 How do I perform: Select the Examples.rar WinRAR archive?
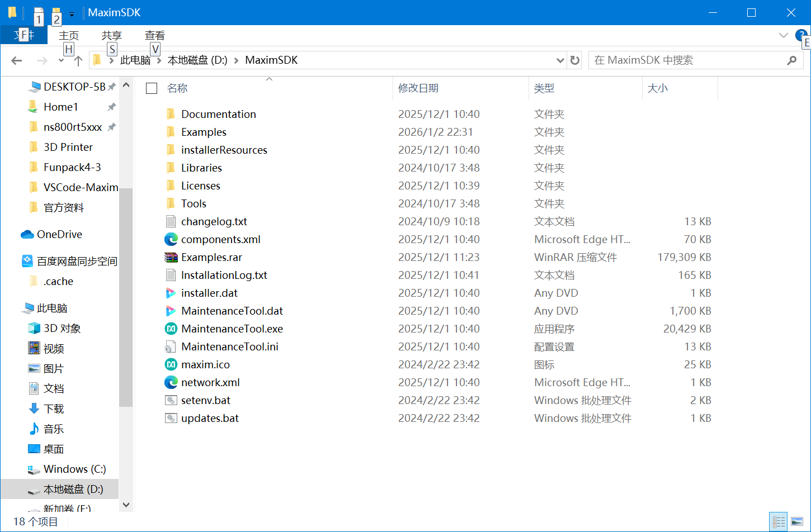(x=211, y=257)
